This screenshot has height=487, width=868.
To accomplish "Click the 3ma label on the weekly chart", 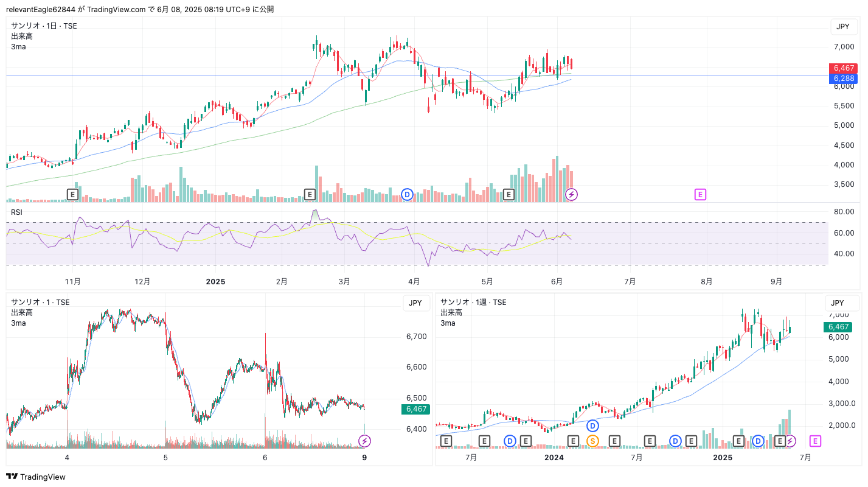I will click(448, 323).
